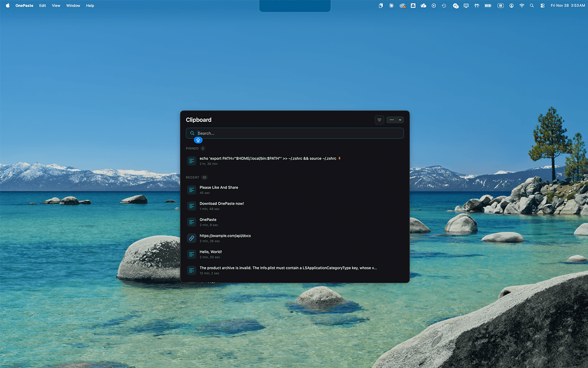Image resolution: width=588 pixels, height=368 pixels.
Task: Unpin the echo export PATH clipboard entry
Action: (x=339, y=158)
